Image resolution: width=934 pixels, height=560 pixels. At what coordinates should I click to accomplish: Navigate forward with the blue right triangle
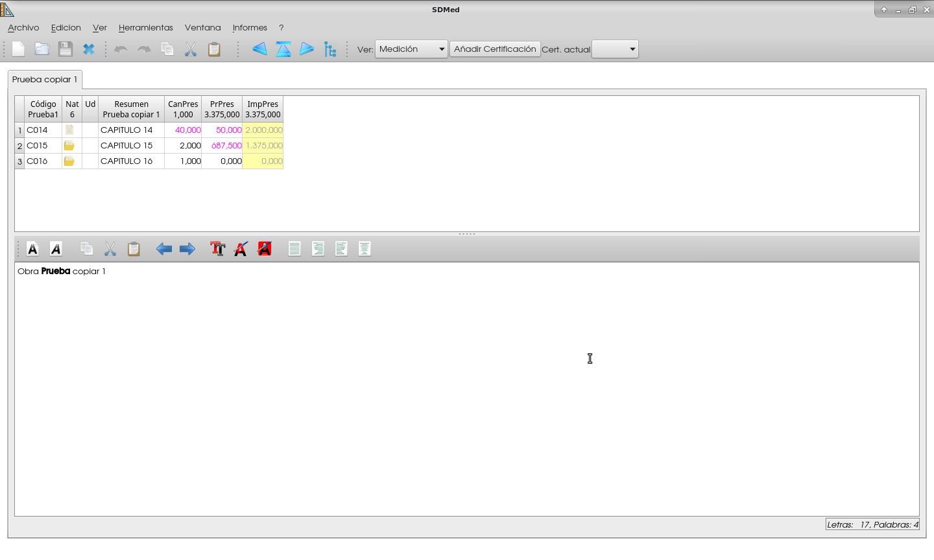point(307,49)
